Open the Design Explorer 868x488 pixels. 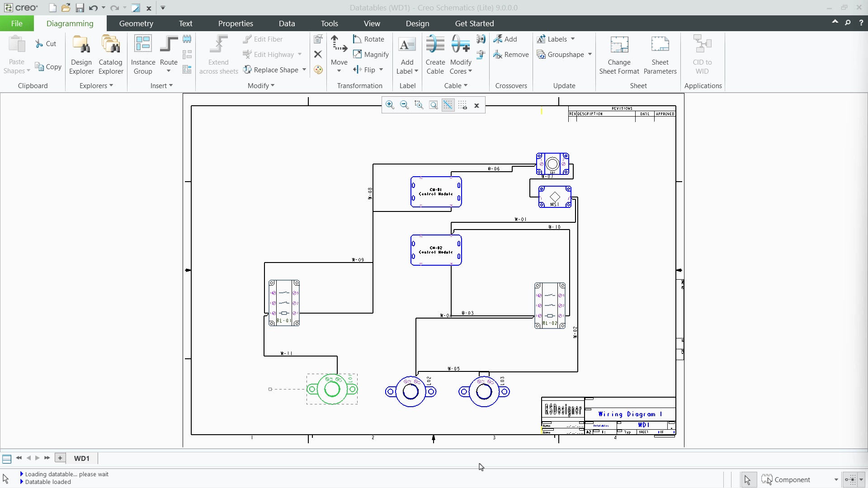81,54
